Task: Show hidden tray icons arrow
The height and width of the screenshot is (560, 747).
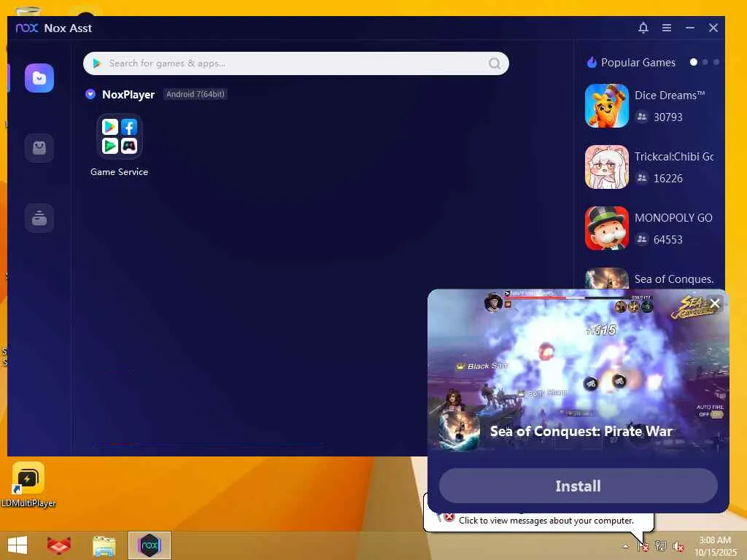Action: point(625,546)
